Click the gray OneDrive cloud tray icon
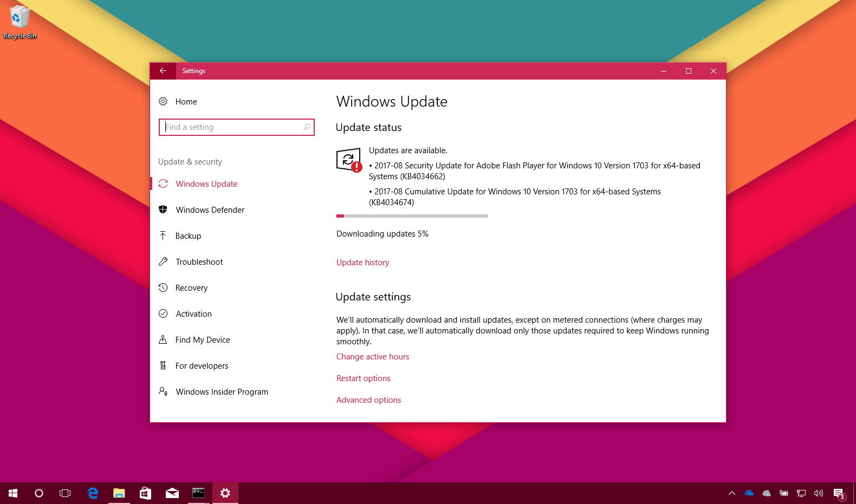Image resolution: width=856 pixels, height=504 pixels. point(767,493)
